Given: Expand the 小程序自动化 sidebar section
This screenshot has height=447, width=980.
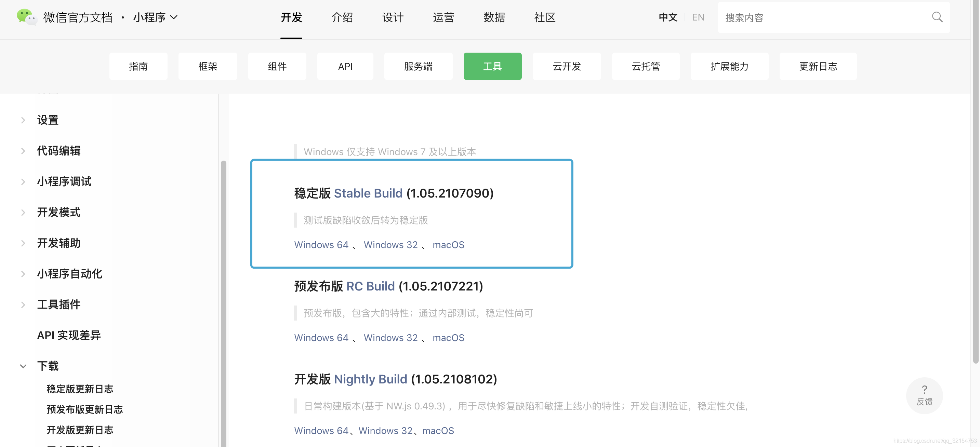Looking at the screenshot, I should [23, 274].
